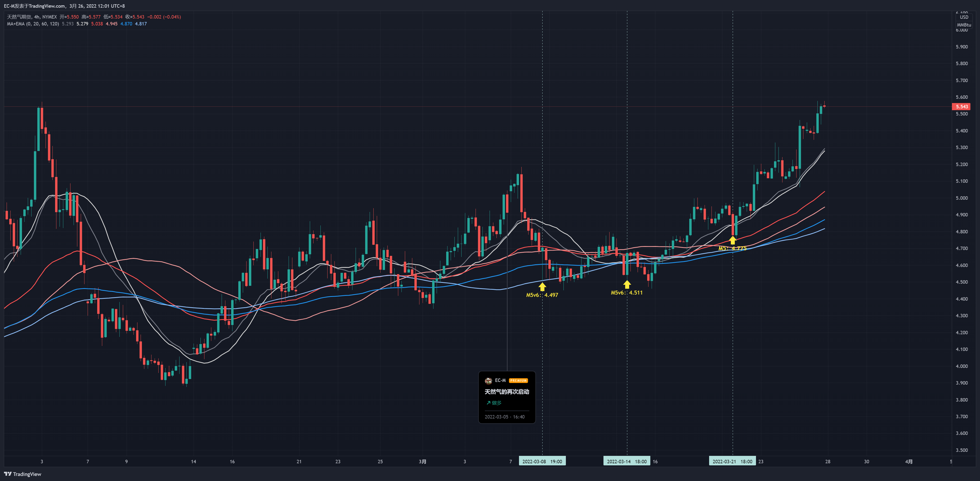Click the TradingView logo at bottom left

23,474
